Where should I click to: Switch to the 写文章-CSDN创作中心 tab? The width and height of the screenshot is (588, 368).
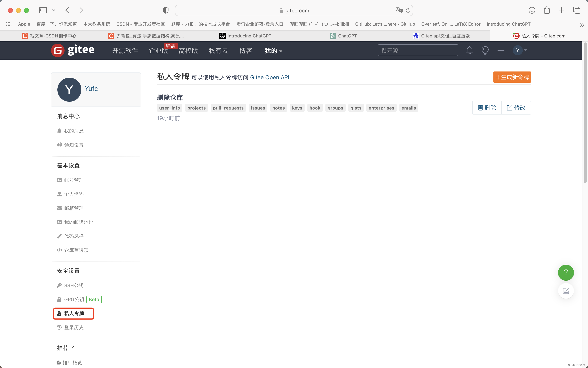point(53,35)
